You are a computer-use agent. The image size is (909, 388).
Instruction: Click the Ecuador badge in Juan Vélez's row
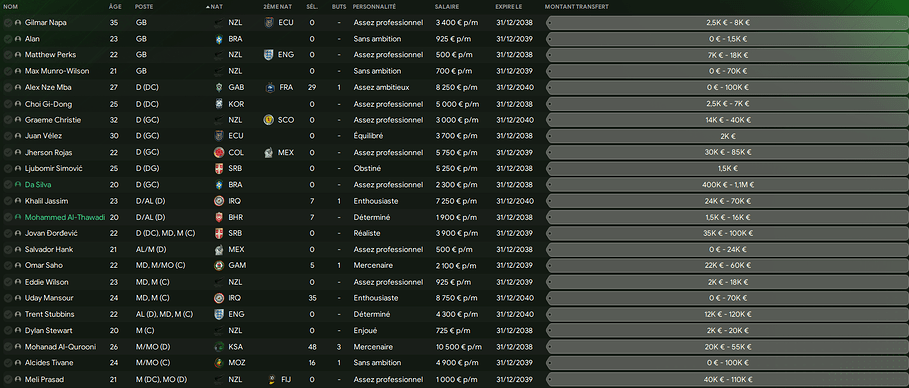point(219,136)
